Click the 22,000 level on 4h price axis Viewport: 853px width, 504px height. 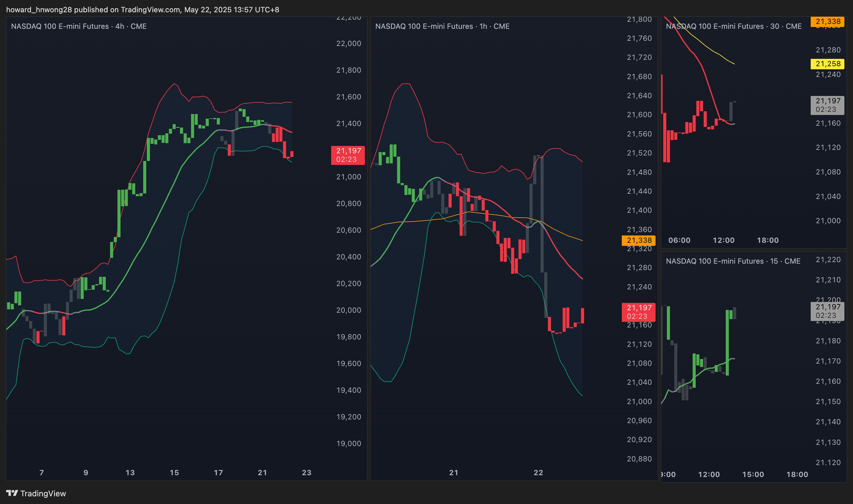348,44
